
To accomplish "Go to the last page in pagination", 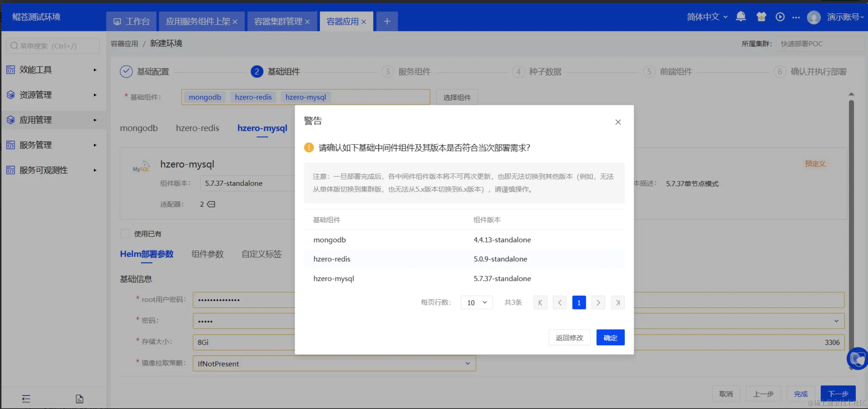I will (x=617, y=303).
